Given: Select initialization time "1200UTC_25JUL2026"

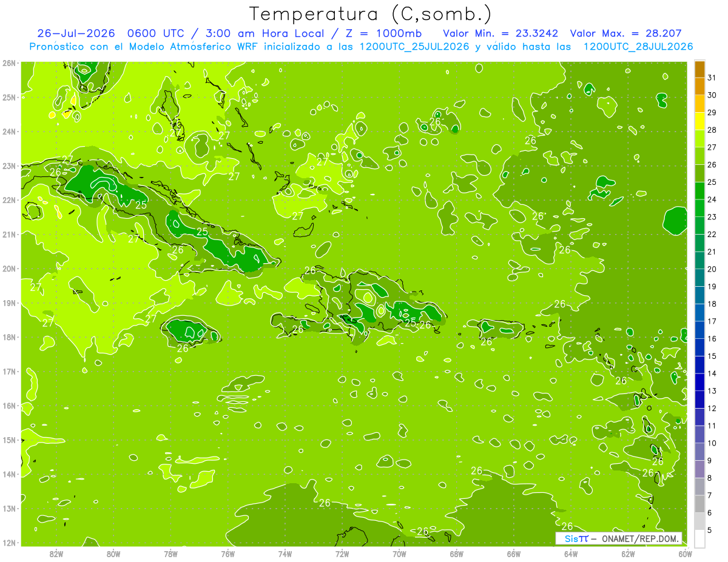Looking at the screenshot, I should coord(414,47).
